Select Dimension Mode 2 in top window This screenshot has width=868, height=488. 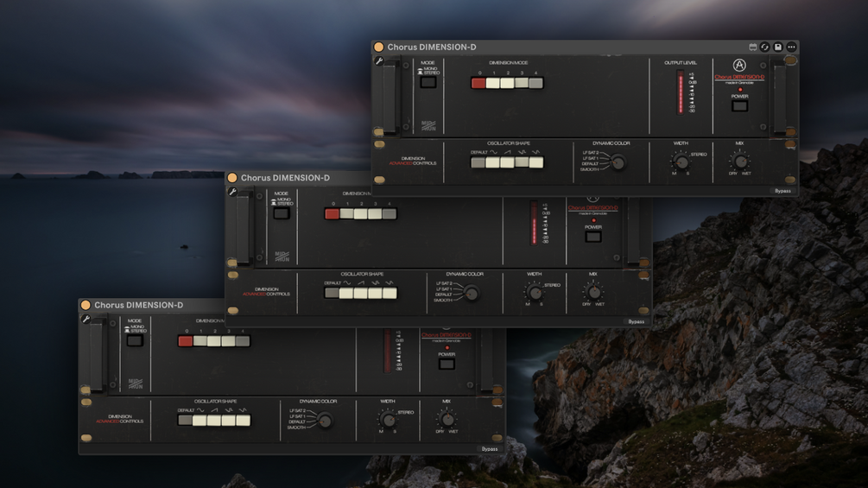507,83
